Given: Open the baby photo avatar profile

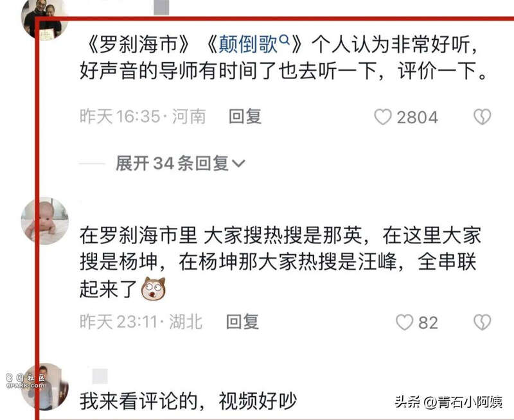Looking at the screenshot, I should 44,221.
